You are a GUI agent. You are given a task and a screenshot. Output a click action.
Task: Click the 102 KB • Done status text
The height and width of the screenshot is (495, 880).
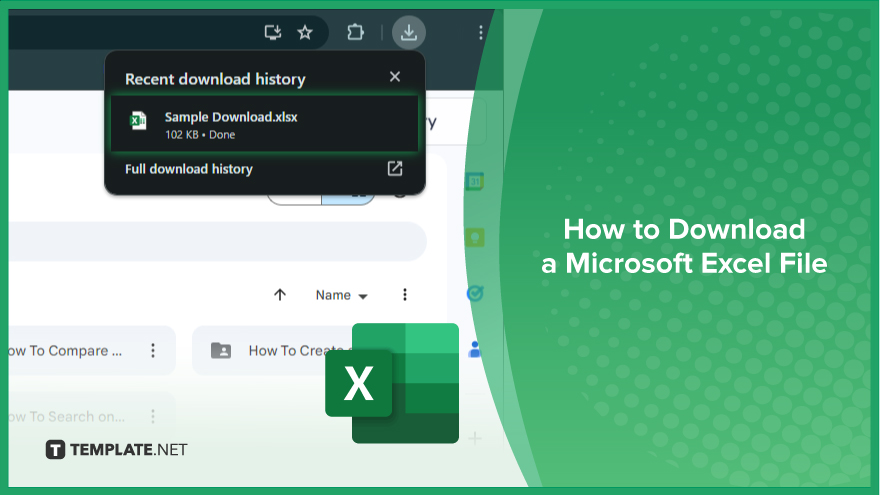click(x=200, y=135)
